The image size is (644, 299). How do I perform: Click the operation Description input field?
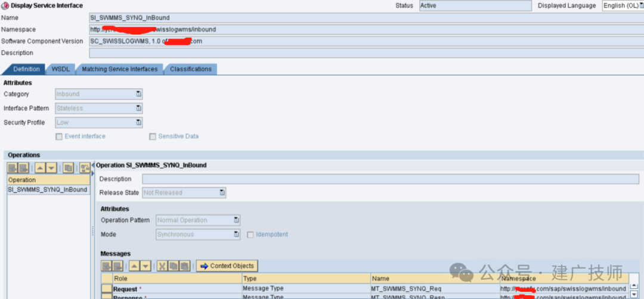click(391, 179)
